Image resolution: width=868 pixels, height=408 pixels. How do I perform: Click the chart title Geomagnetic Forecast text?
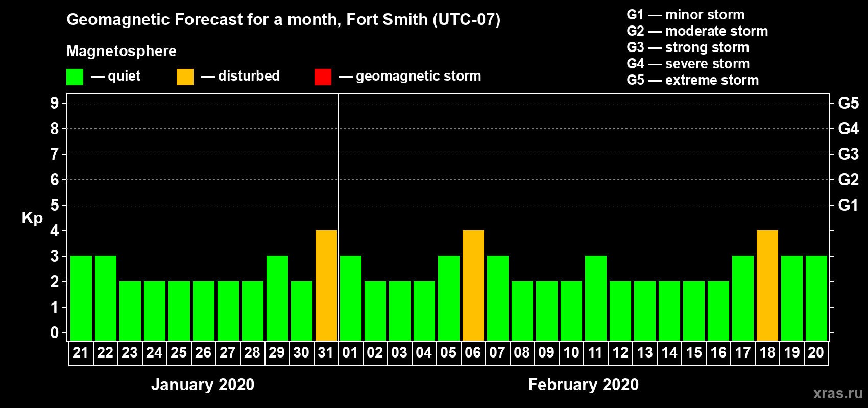point(283,20)
